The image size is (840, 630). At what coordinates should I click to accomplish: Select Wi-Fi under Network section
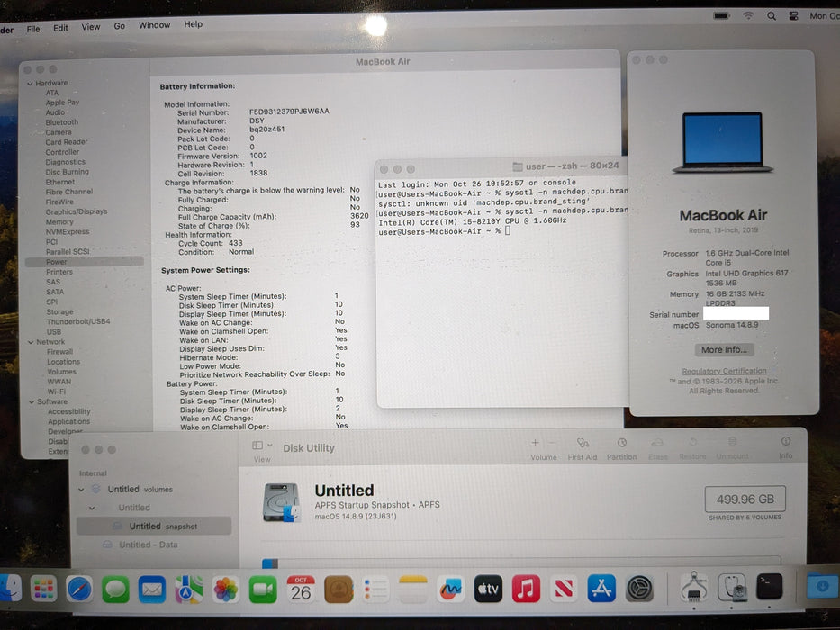(x=56, y=391)
